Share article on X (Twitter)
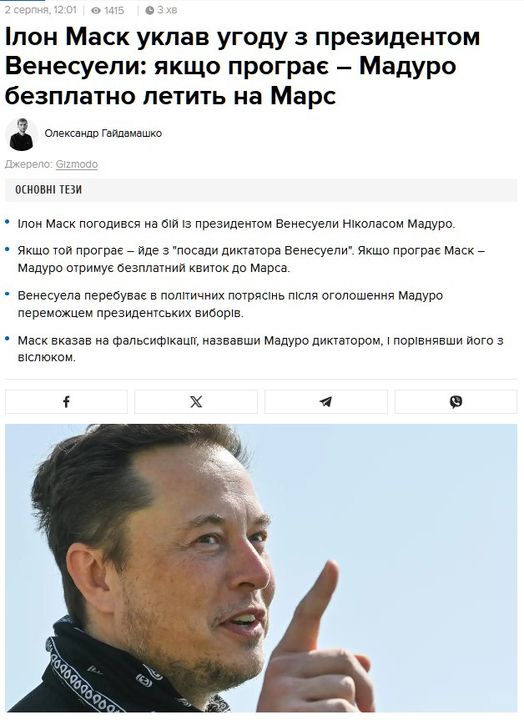The width and height of the screenshot is (524, 720). 196,402
